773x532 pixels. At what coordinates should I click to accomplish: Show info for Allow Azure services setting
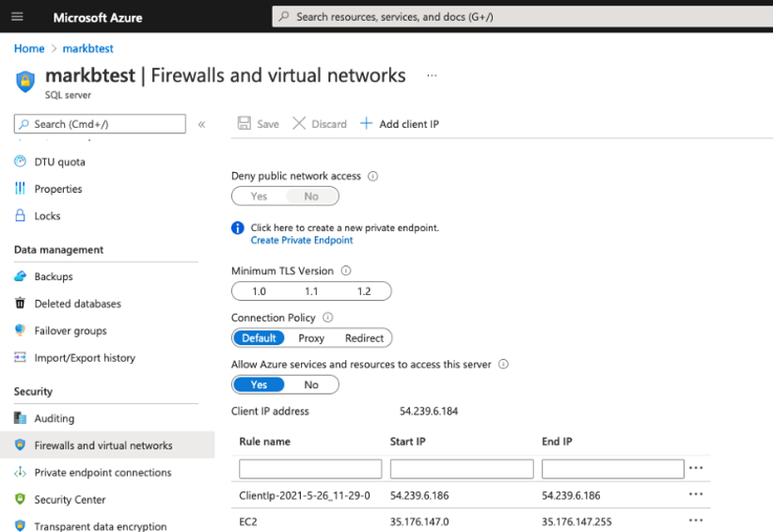pyautogui.click(x=503, y=364)
